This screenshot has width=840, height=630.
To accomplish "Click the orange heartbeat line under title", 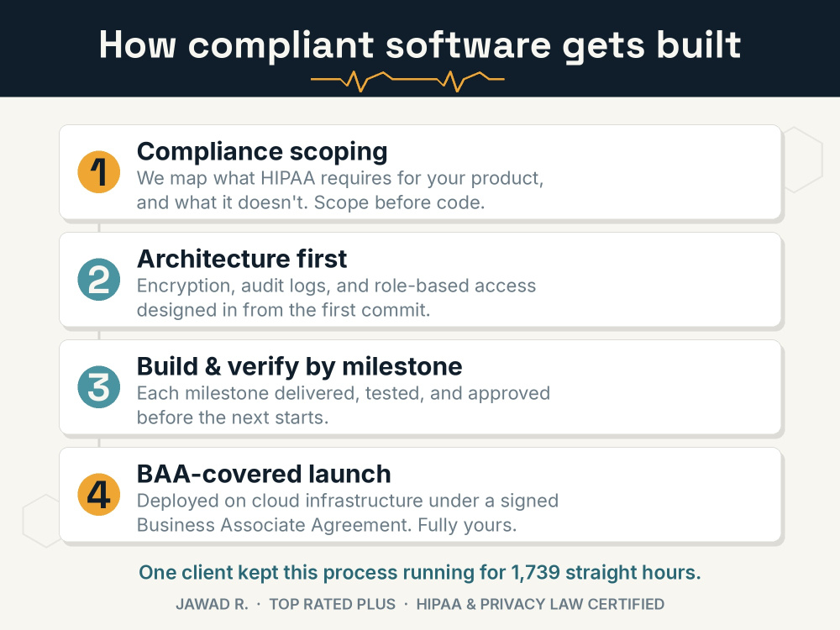I will [407, 81].
